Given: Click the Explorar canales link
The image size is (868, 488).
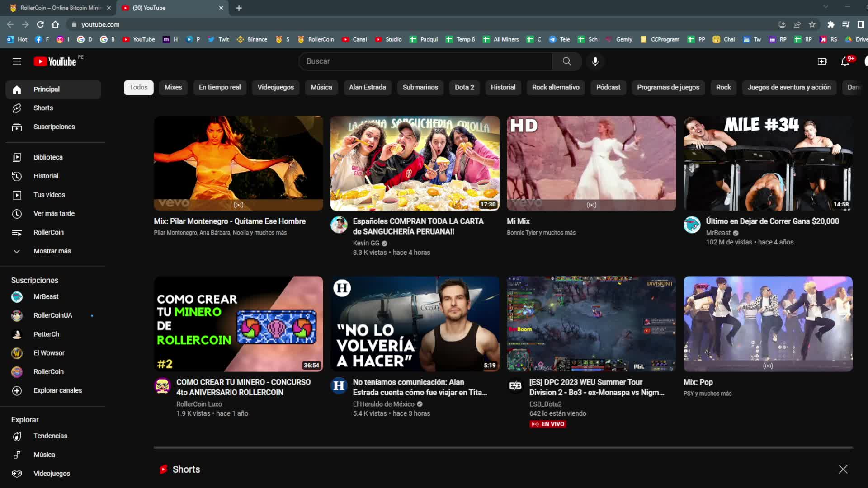Looking at the screenshot, I should (58, 390).
